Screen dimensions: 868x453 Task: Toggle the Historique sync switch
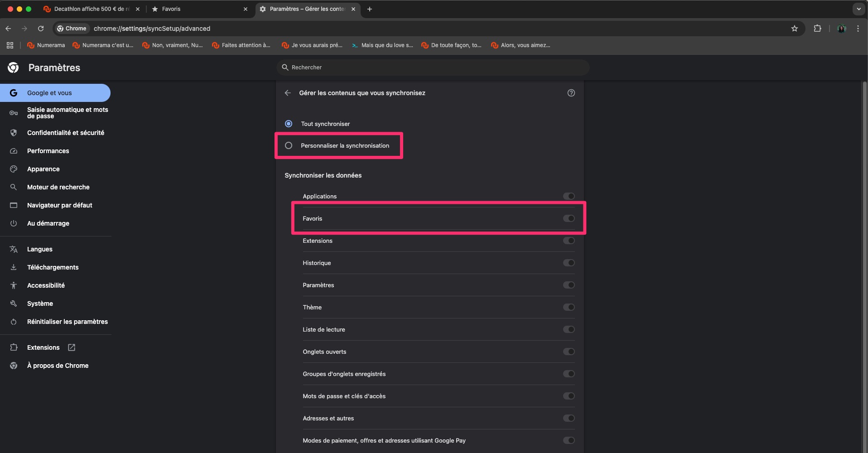tap(569, 263)
